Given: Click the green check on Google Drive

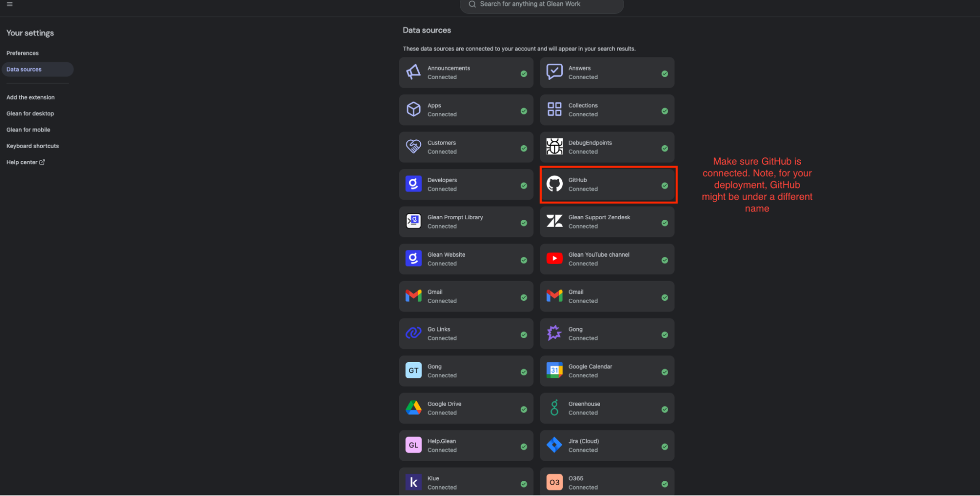Looking at the screenshot, I should (x=524, y=409).
